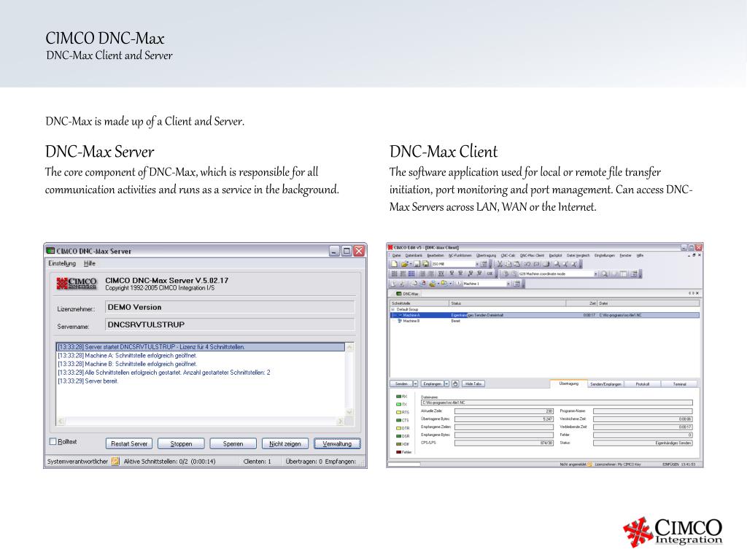Open the Übertragung menu in CIMCO Edit
This screenshot has width=747, height=560.
coord(486,255)
